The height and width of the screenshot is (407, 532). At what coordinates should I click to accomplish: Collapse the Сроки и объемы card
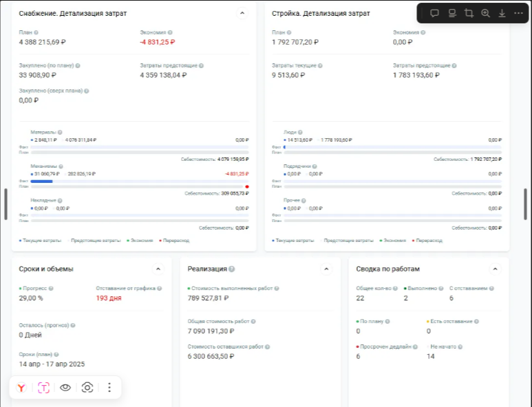[158, 269]
